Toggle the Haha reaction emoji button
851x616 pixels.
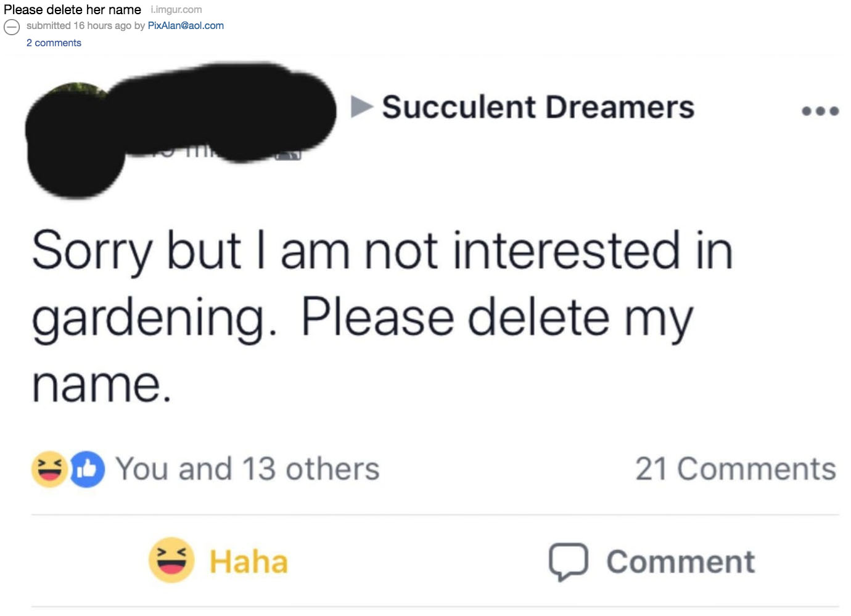coord(171,560)
